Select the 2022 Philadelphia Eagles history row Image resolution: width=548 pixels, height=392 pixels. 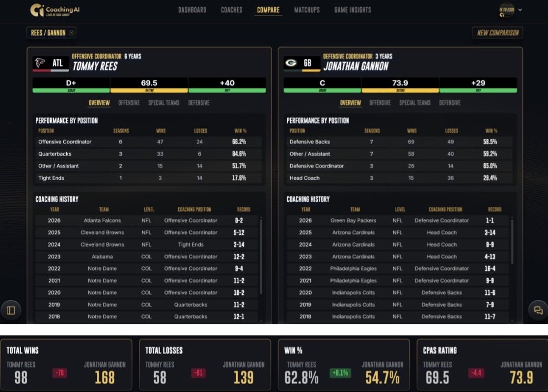tap(398, 268)
